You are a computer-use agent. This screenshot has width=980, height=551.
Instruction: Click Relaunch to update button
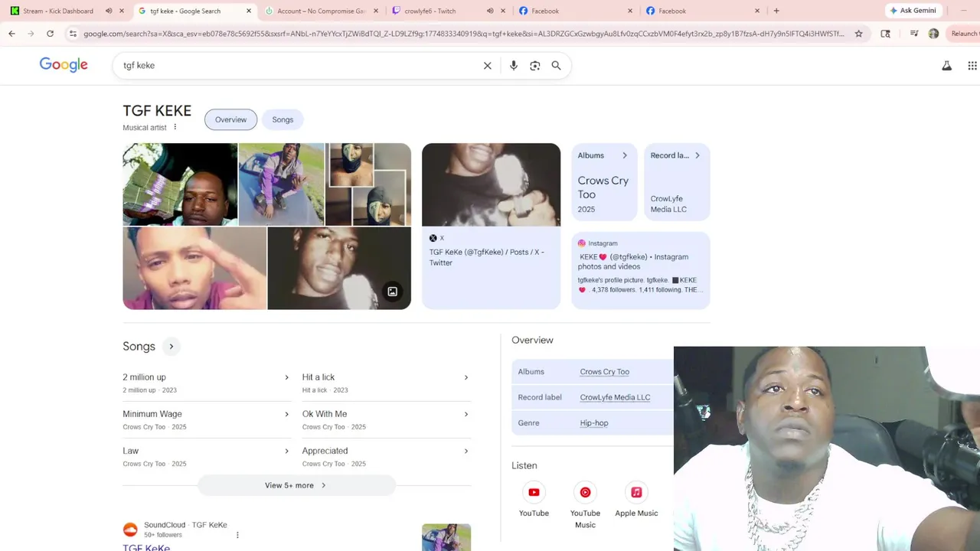tap(964, 34)
